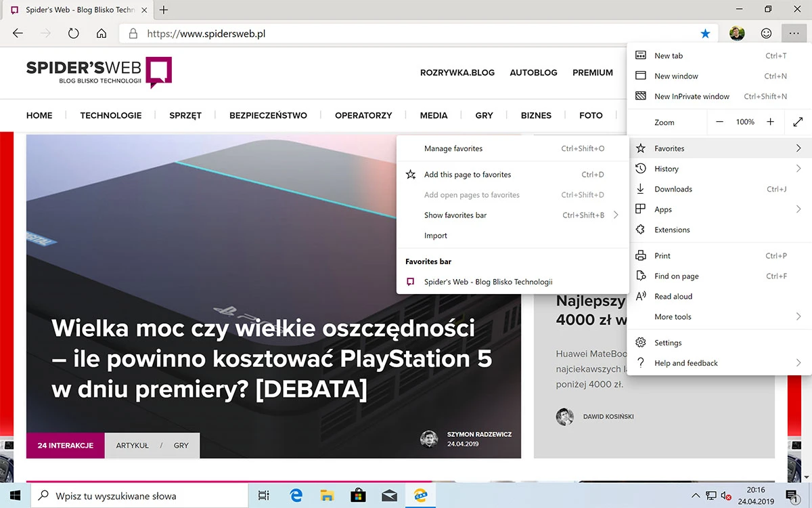Click the blue favorites star in address bar

[x=705, y=33]
